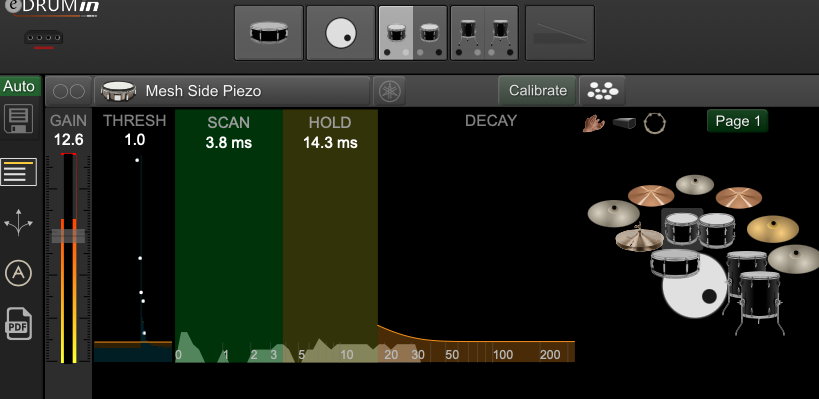Select the left copper cymbal on kit
This screenshot has width=819, height=399.
(651, 195)
